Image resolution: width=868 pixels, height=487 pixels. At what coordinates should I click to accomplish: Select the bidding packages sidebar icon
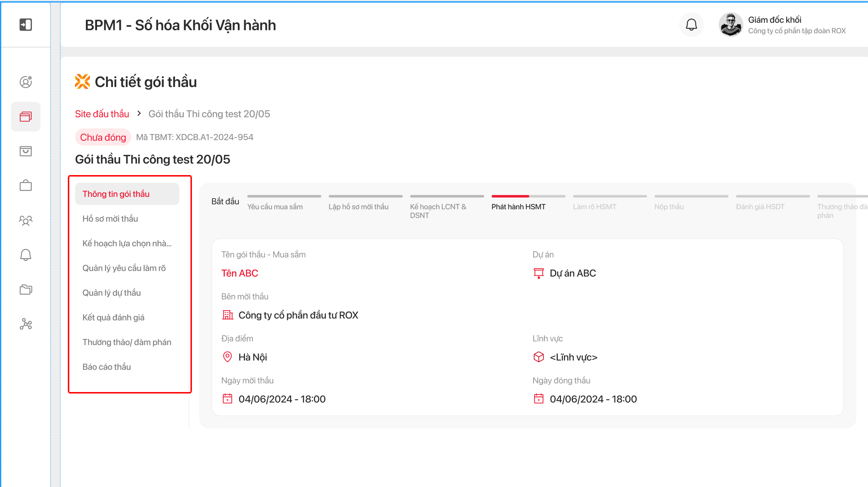[x=26, y=117]
